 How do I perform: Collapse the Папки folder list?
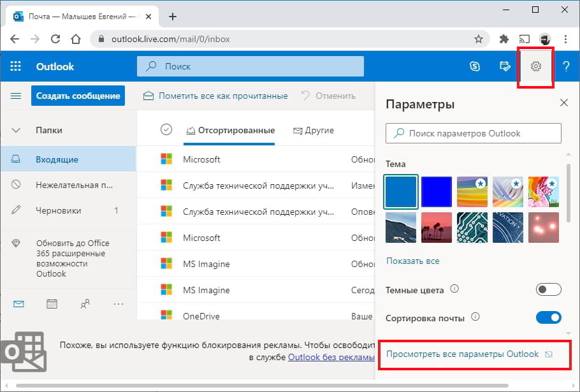pyautogui.click(x=16, y=130)
